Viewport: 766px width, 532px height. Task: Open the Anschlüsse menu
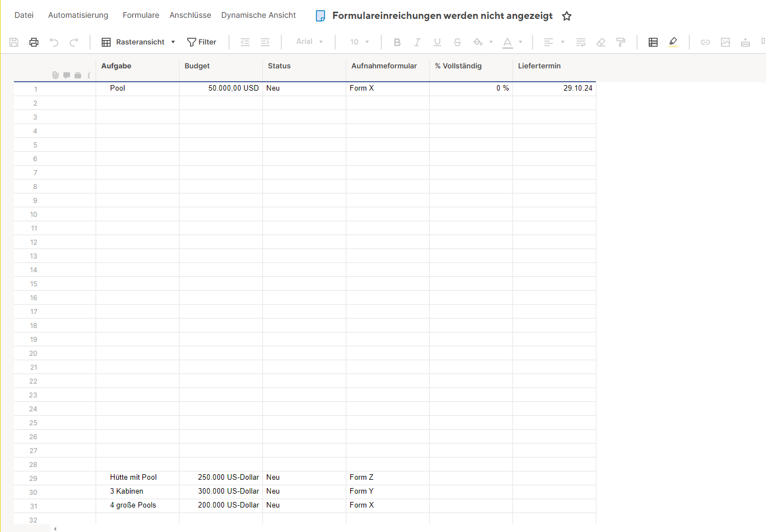point(190,15)
